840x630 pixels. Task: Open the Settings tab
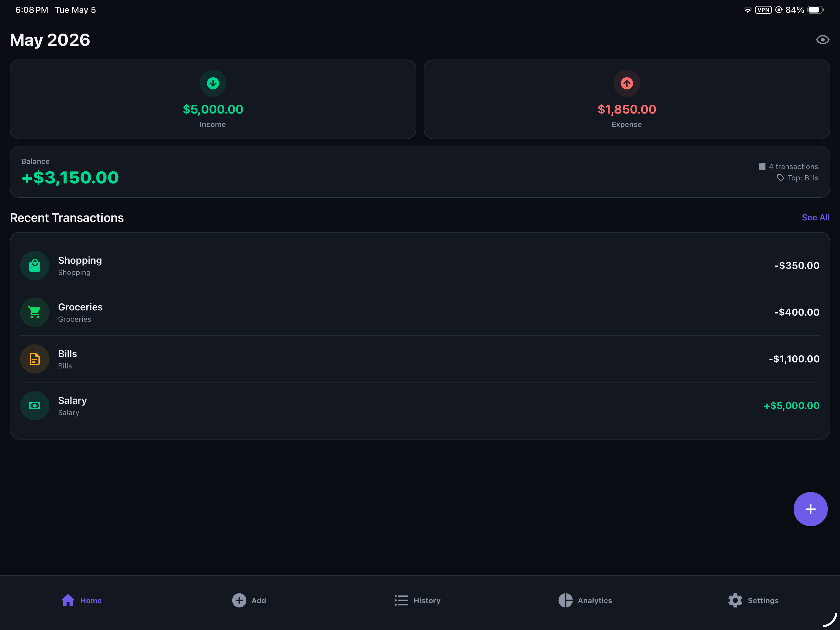pos(753,600)
